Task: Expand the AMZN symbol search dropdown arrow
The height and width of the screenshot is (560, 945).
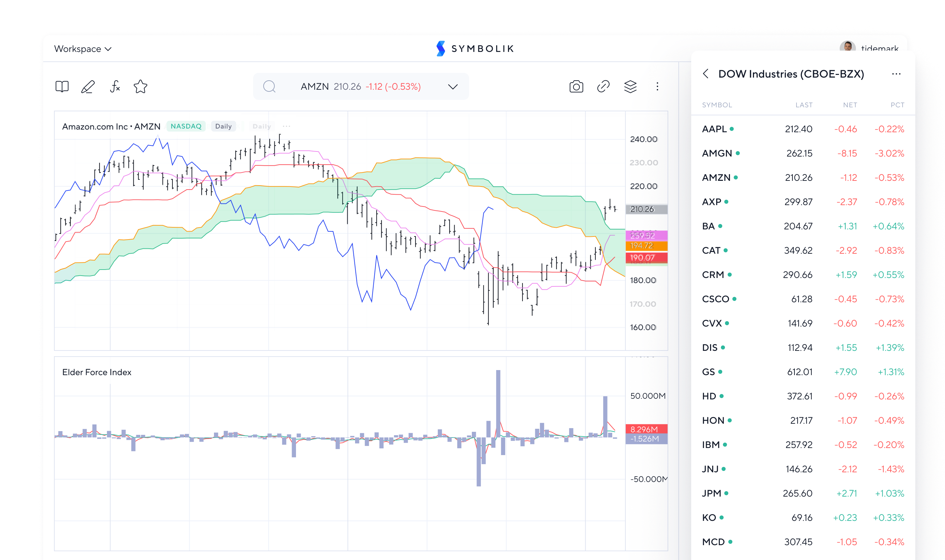Action: click(x=453, y=87)
